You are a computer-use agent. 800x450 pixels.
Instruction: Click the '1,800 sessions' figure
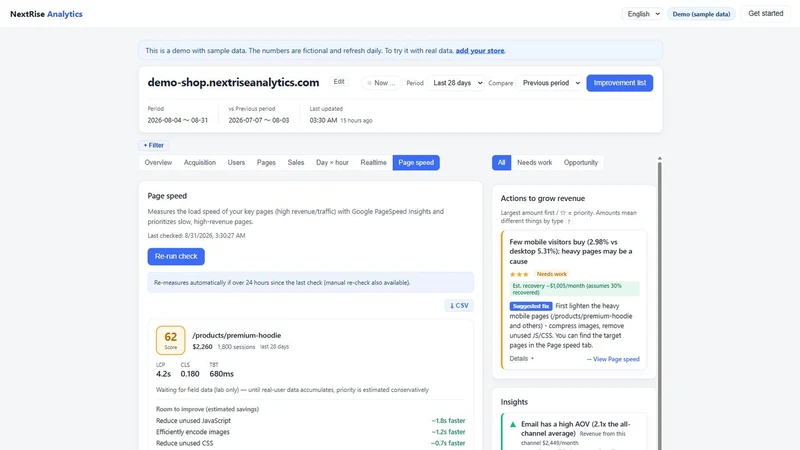236,347
